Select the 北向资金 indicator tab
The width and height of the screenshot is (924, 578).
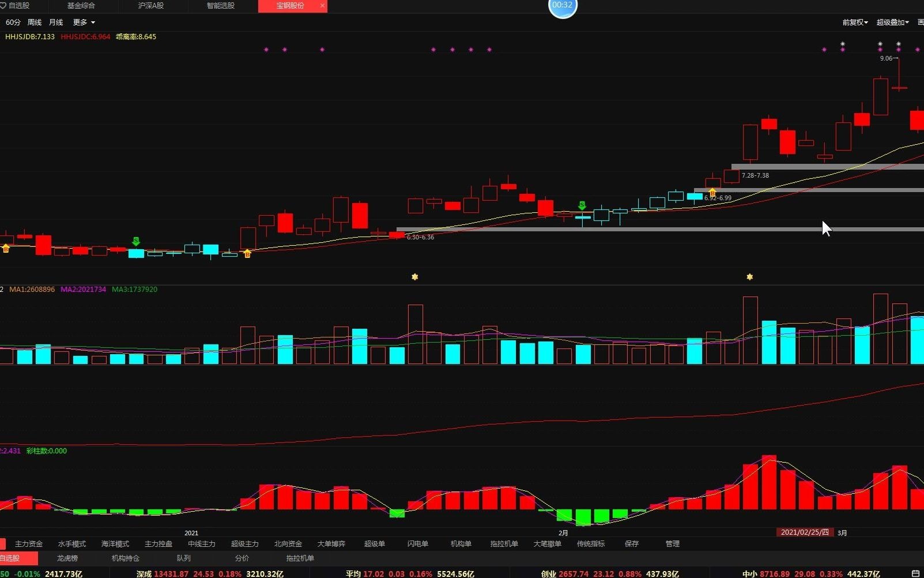(288, 544)
